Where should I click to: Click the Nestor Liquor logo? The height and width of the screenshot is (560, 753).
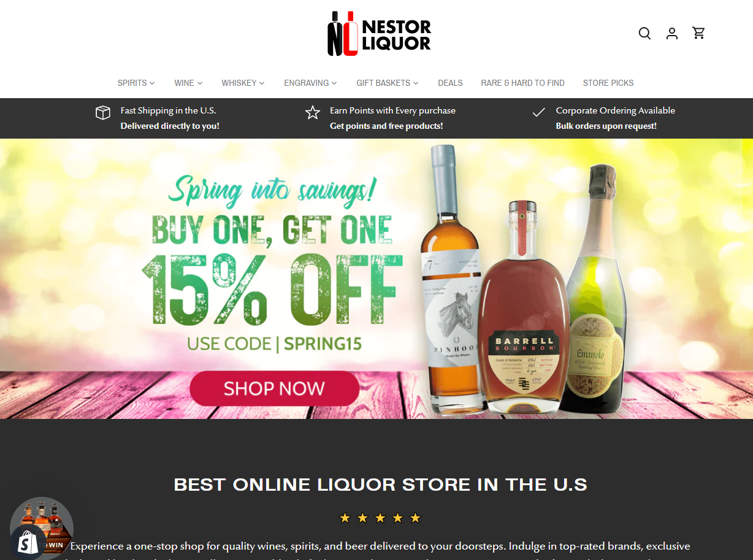379,34
